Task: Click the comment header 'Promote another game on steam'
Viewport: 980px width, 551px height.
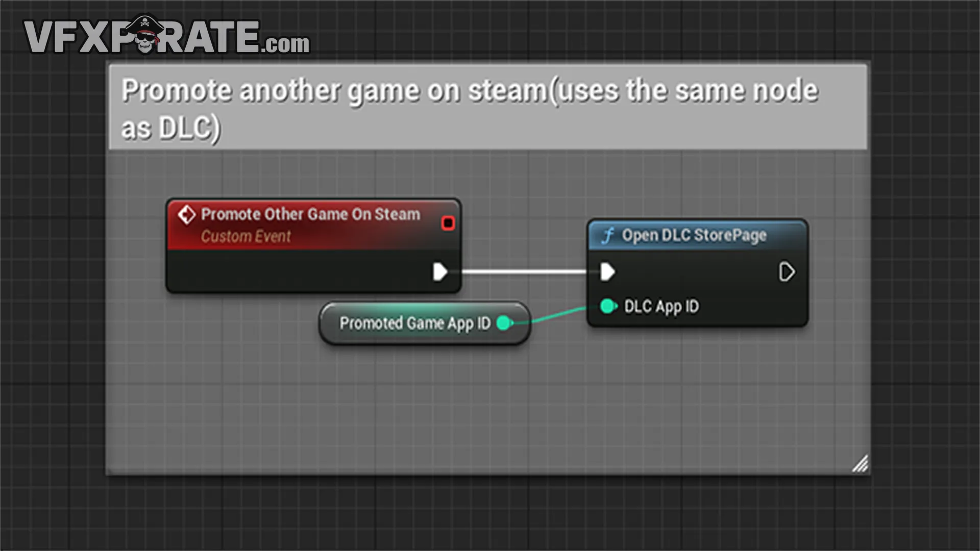Action: coord(487,107)
